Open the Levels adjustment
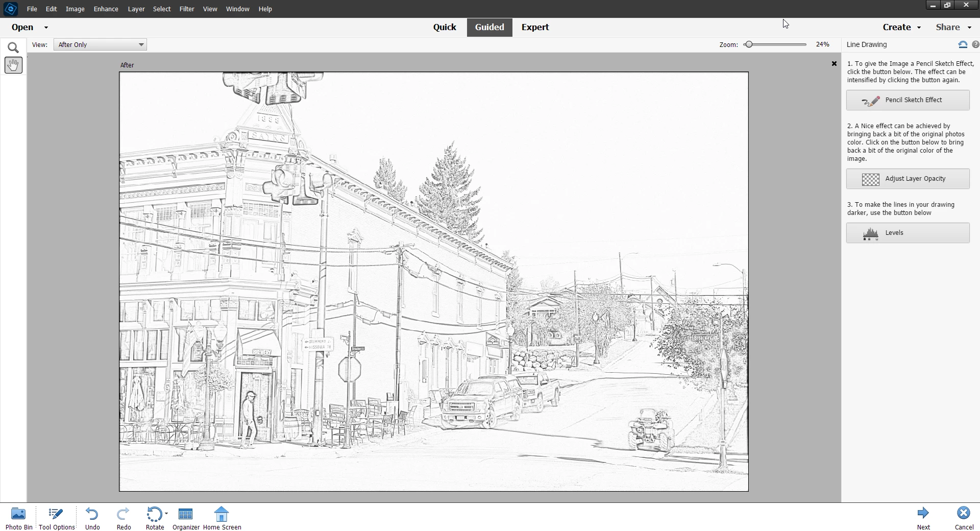The image size is (980, 531). 908,233
